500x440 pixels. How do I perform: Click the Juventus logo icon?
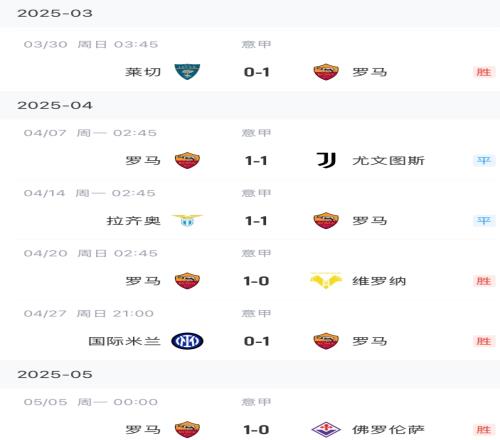(x=326, y=160)
